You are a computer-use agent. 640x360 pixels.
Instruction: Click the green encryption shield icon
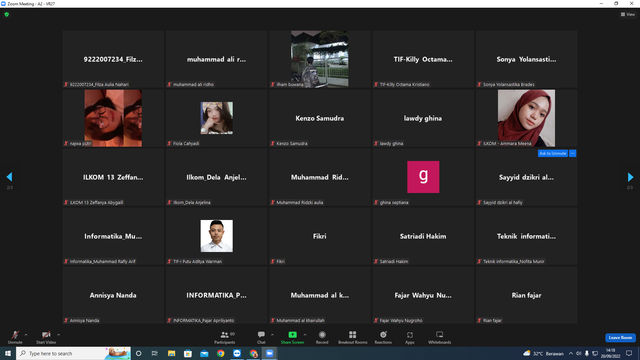coord(7,14)
